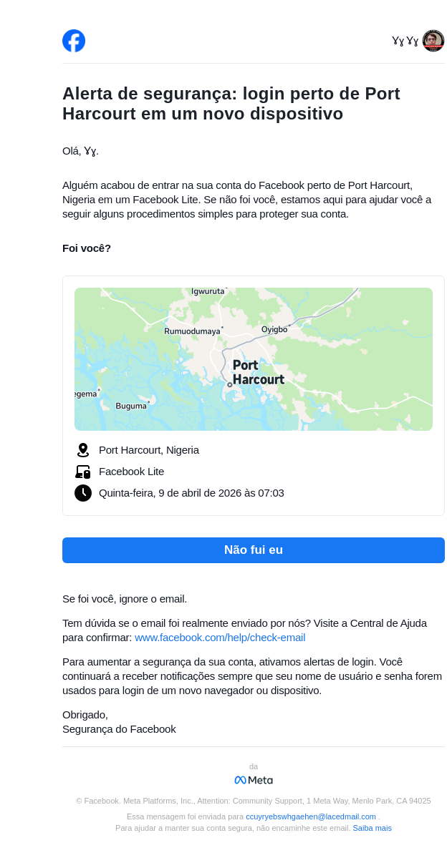Click the username next to avatar
This screenshot has height=868, width=447.
(x=405, y=41)
